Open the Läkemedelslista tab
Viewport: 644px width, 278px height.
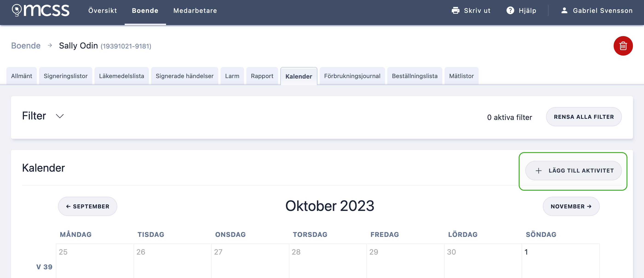click(x=121, y=76)
